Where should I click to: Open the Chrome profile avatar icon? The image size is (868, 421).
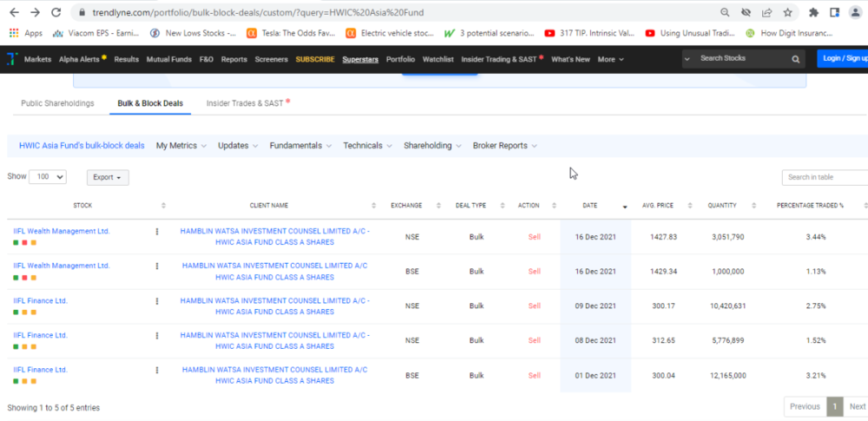(x=855, y=12)
